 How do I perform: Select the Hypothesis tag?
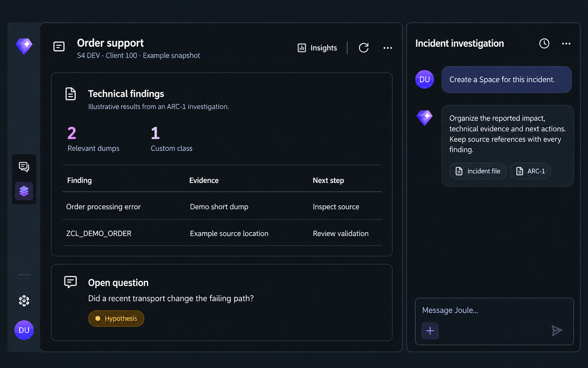(116, 318)
